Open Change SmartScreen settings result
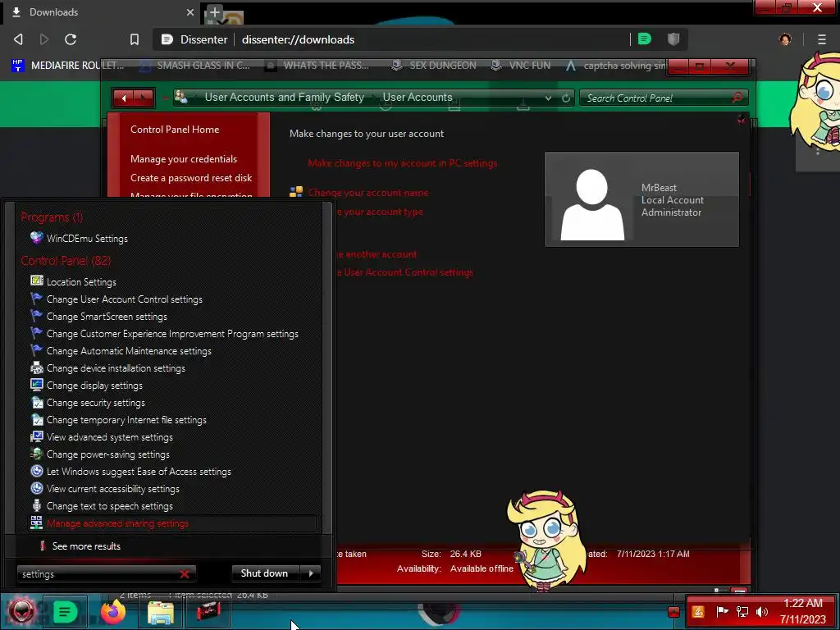This screenshot has width=840, height=630. pyautogui.click(x=99, y=317)
